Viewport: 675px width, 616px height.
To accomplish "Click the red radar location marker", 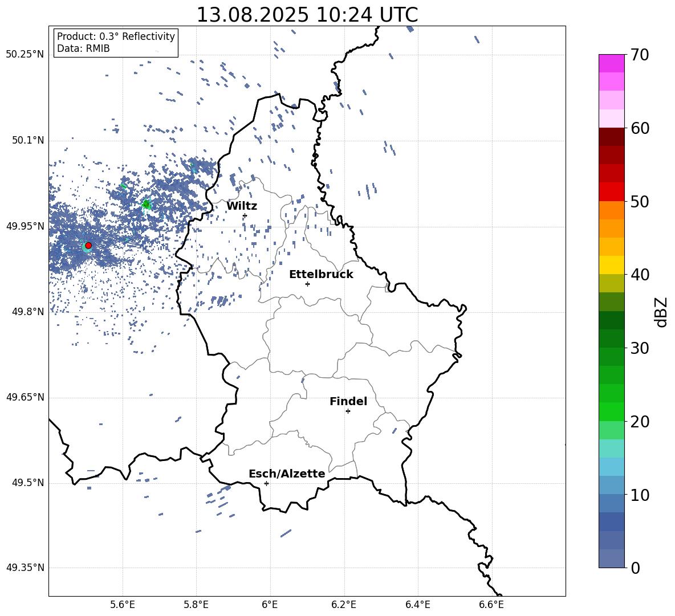I will point(88,246).
